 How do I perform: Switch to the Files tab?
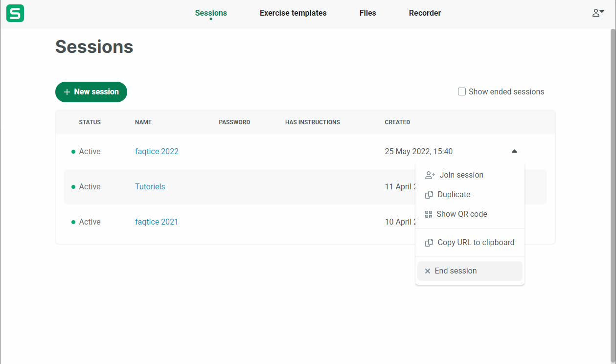367,13
